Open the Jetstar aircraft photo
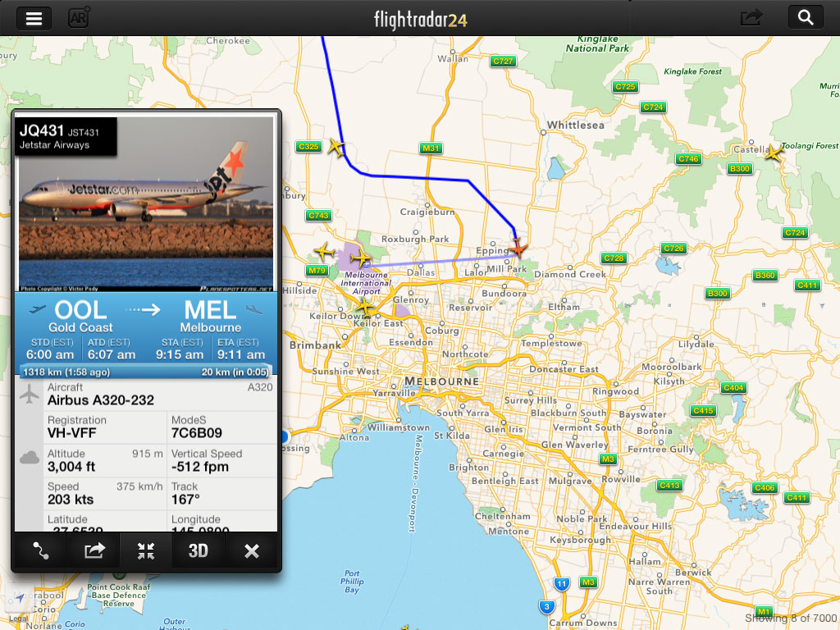Screen dimensions: 840x630 (146, 203)
